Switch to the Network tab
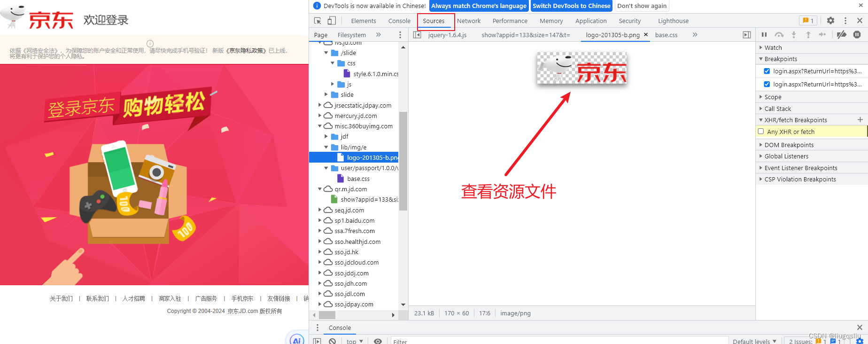 [x=469, y=21]
